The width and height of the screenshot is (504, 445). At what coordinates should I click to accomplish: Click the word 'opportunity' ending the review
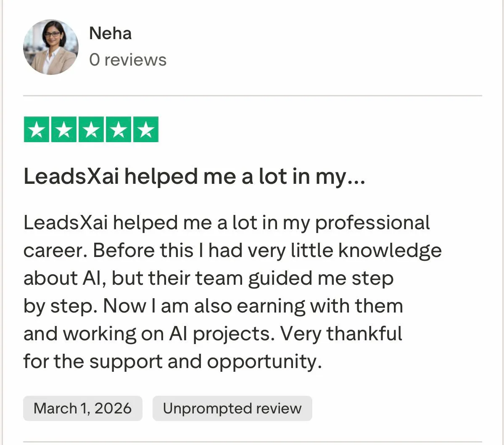[261, 362]
